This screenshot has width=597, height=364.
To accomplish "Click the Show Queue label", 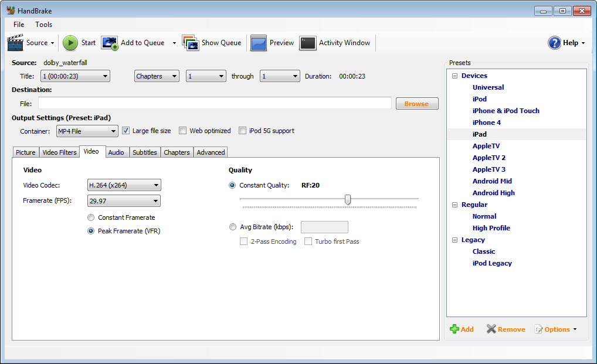I will tap(221, 43).
